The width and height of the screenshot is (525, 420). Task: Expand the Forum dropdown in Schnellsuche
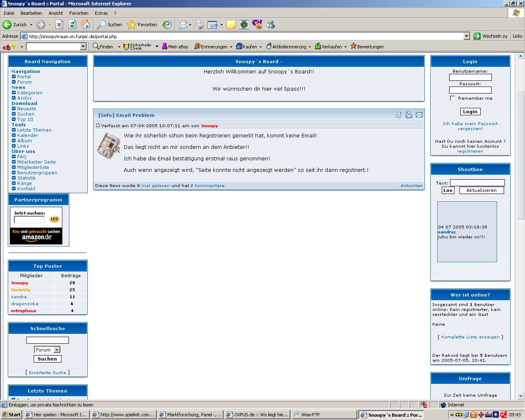point(57,350)
